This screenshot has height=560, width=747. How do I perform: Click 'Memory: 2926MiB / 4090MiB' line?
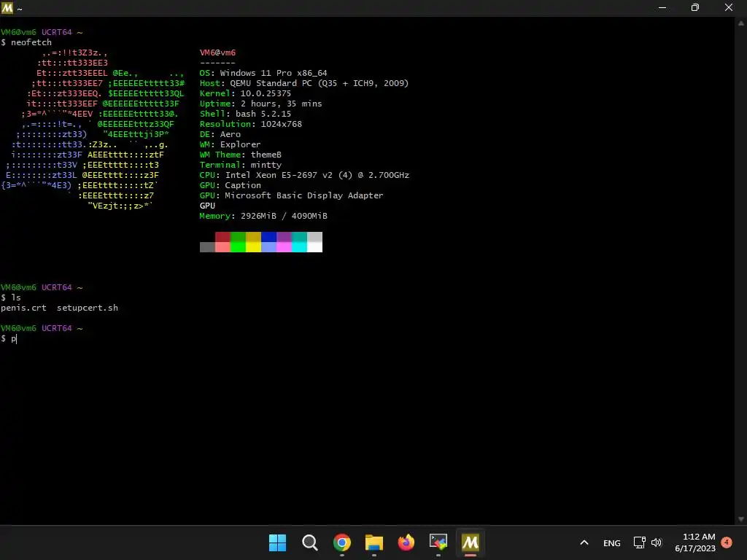(263, 216)
